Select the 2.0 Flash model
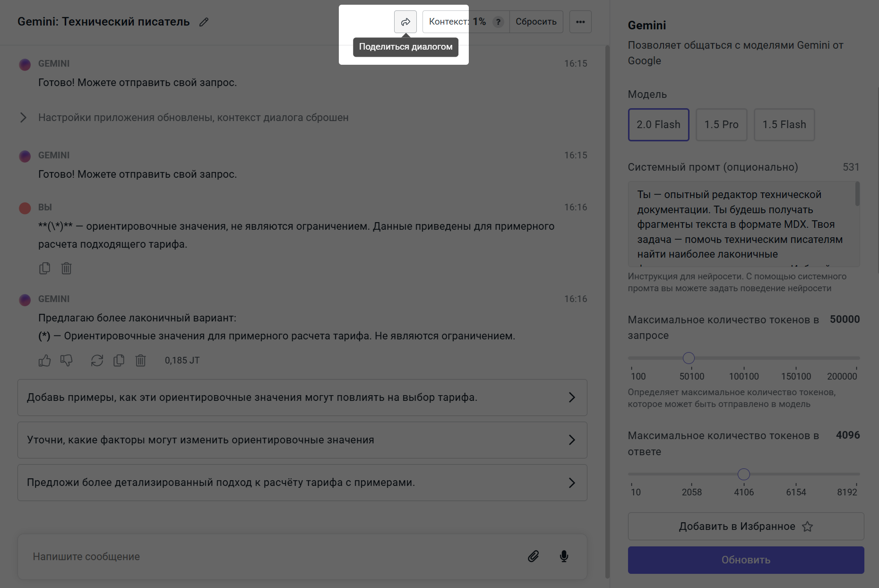Viewport: 879px width, 588px height. (x=658, y=125)
